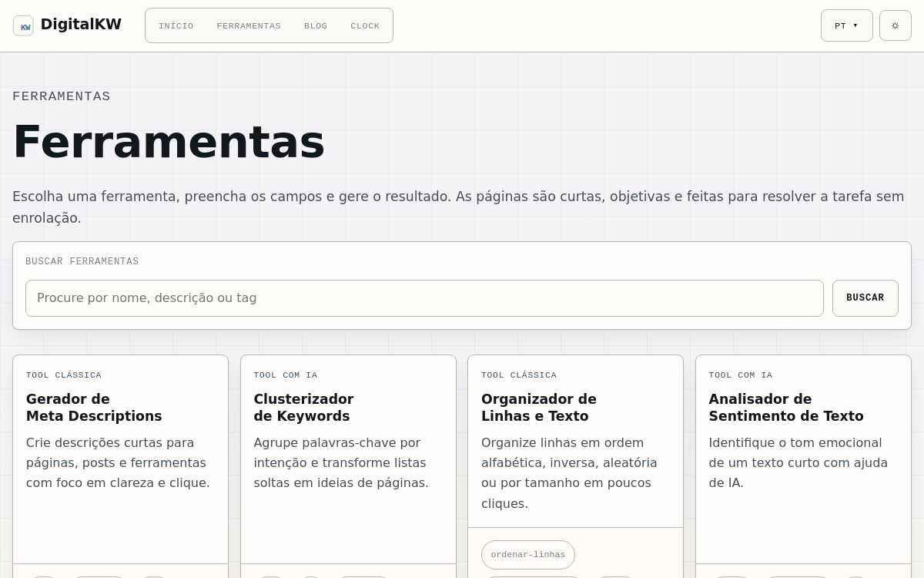This screenshot has height=578, width=924.
Task: Focus the tool search input field
Action: pyautogui.click(x=424, y=298)
